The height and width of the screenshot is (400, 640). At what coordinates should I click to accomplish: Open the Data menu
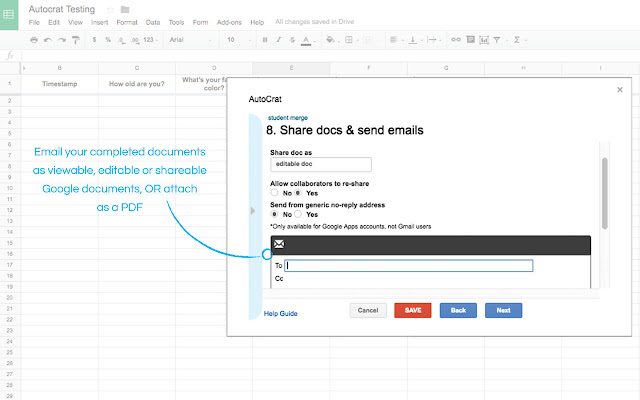[x=153, y=22]
